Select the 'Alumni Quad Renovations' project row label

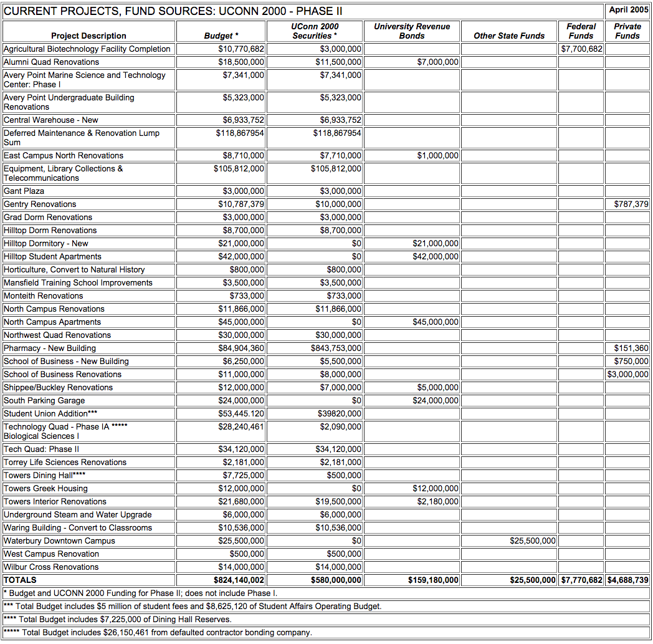pyautogui.click(x=51, y=62)
